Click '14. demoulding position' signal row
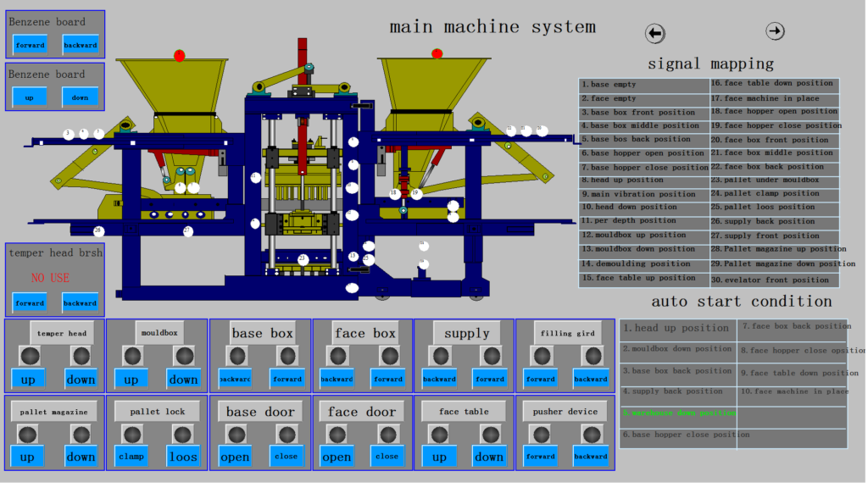868x488 pixels. (644, 264)
